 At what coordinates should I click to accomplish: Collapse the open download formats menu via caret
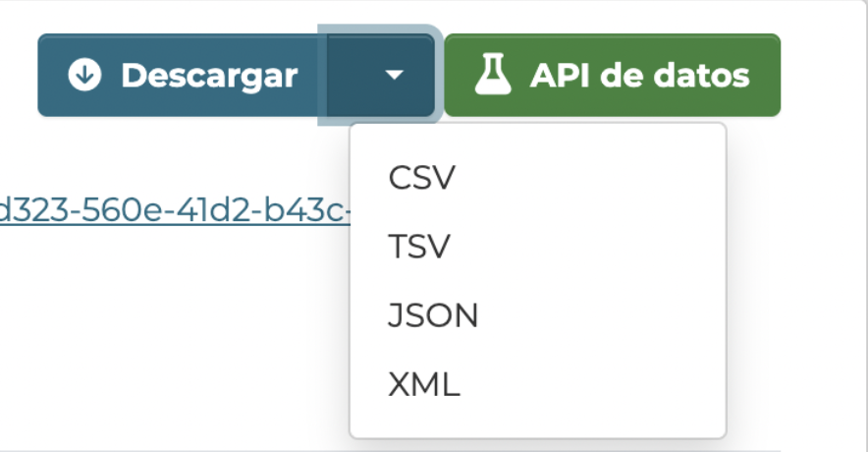click(x=394, y=76)
